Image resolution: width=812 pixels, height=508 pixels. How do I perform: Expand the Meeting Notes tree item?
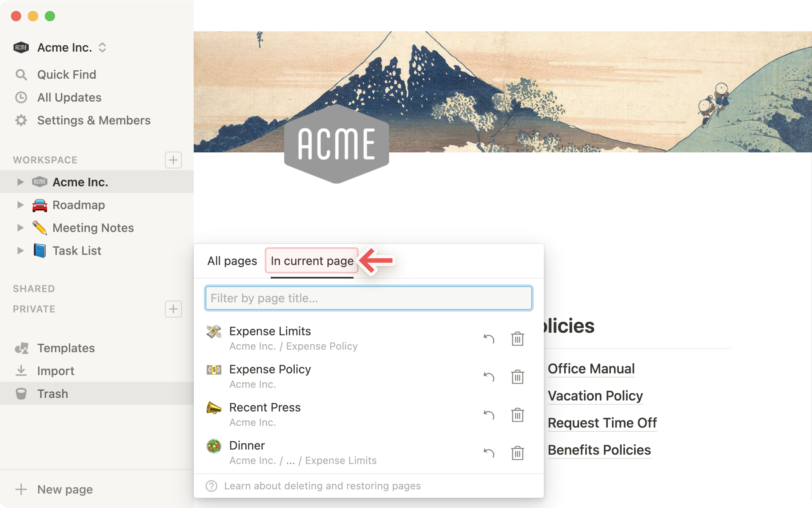pos(19,227)
